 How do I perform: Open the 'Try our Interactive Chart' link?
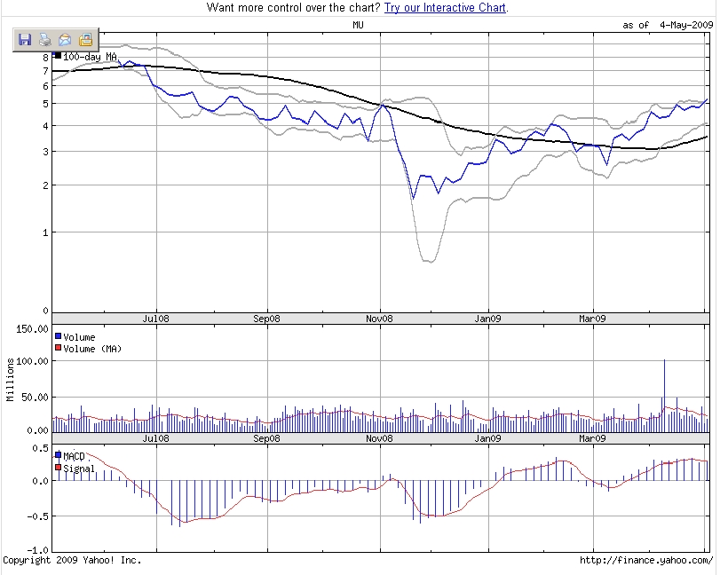[x=445, y=7]
